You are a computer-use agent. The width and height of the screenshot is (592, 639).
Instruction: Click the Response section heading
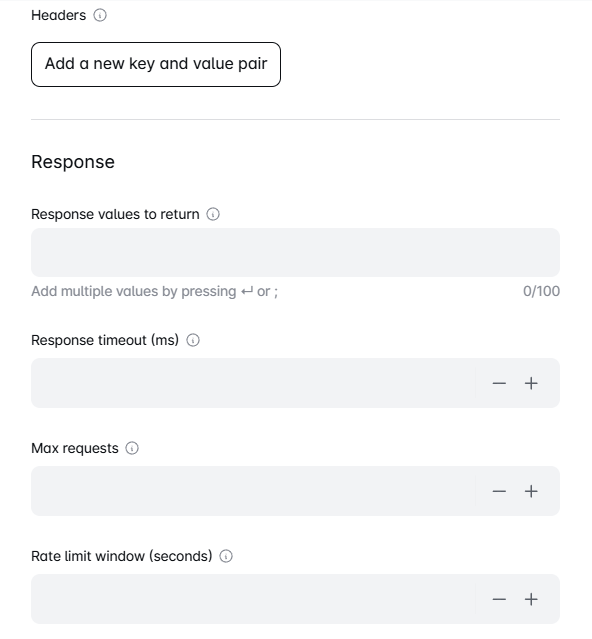[73, 162]
